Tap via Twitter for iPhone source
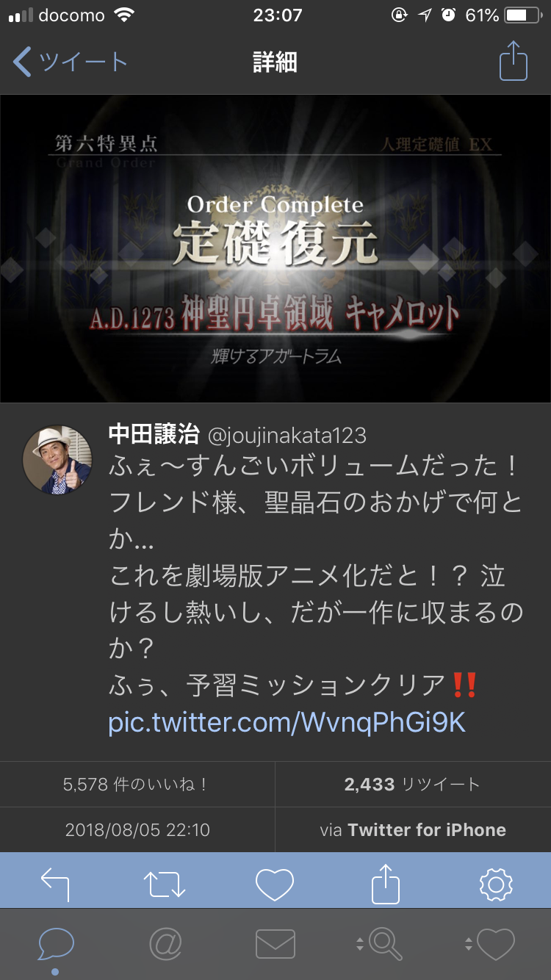The height and width of the screenshot is (980, 551). tap(413, 829)
